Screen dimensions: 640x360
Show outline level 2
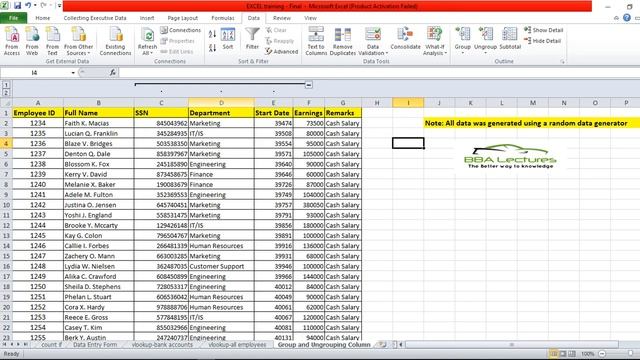click(6, 93)
